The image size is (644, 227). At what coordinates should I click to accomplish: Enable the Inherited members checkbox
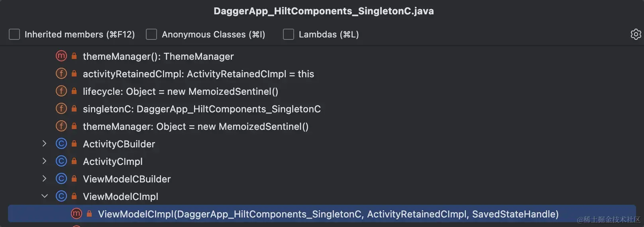coord(14,34)
